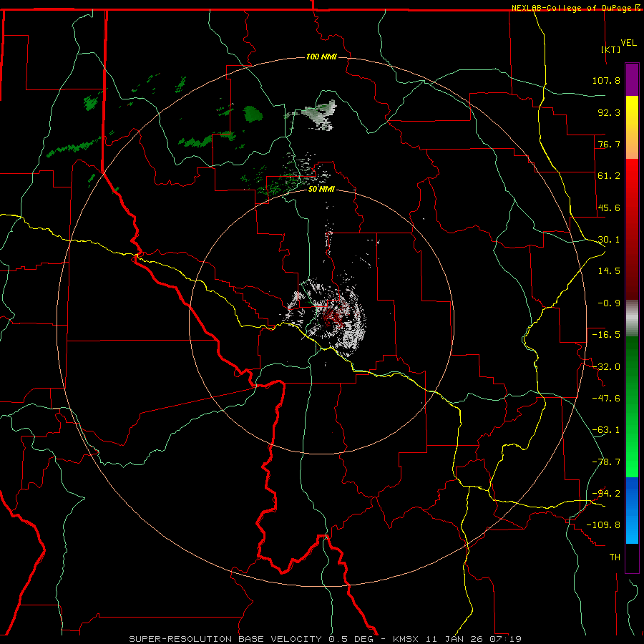Select the 30.1 scale value
Screen dimensions: 644x644
coord(609,240)
